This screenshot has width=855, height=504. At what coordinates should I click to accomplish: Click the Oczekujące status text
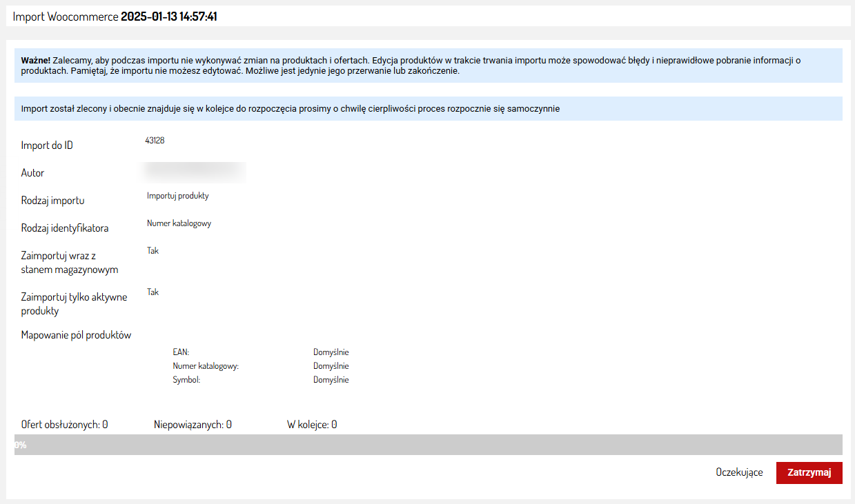click(739, 472)
